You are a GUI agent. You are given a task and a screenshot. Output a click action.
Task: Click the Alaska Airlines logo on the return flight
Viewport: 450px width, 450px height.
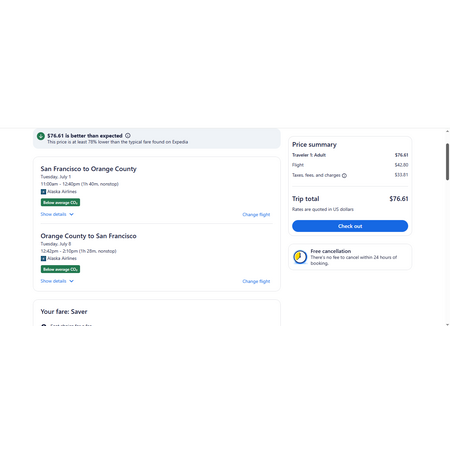[x=43, y=258]
